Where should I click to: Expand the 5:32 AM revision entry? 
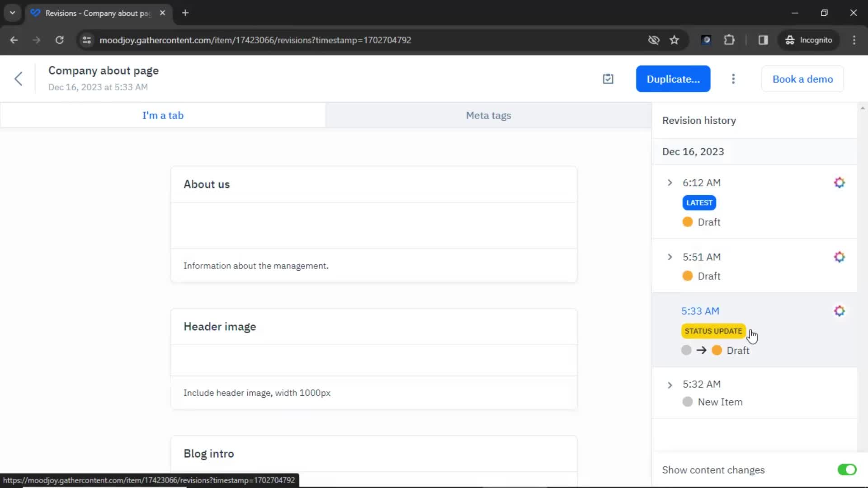(x=670, y=384)
